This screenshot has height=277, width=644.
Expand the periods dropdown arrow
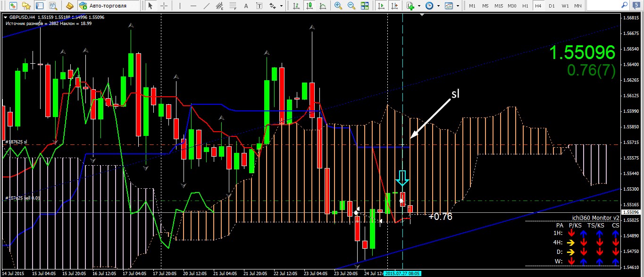(x=438, y=6)
